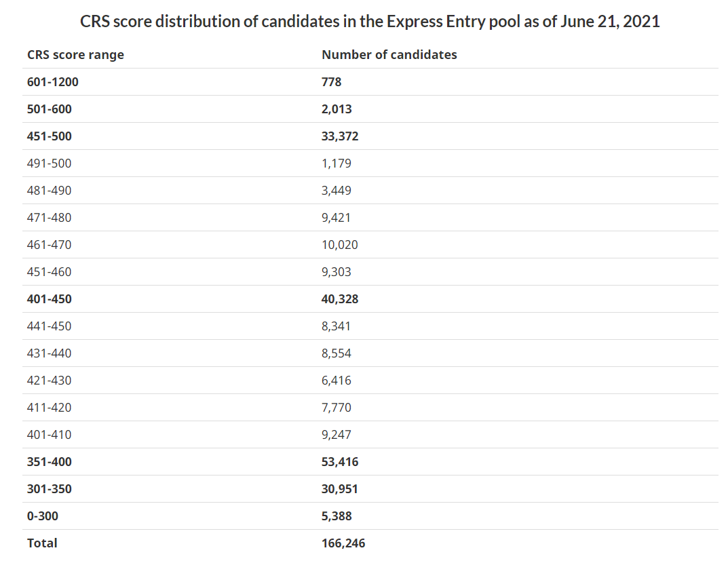Click the 421-430 range cell
Viewport: 728px width, 563px height.
click(49, 381)
